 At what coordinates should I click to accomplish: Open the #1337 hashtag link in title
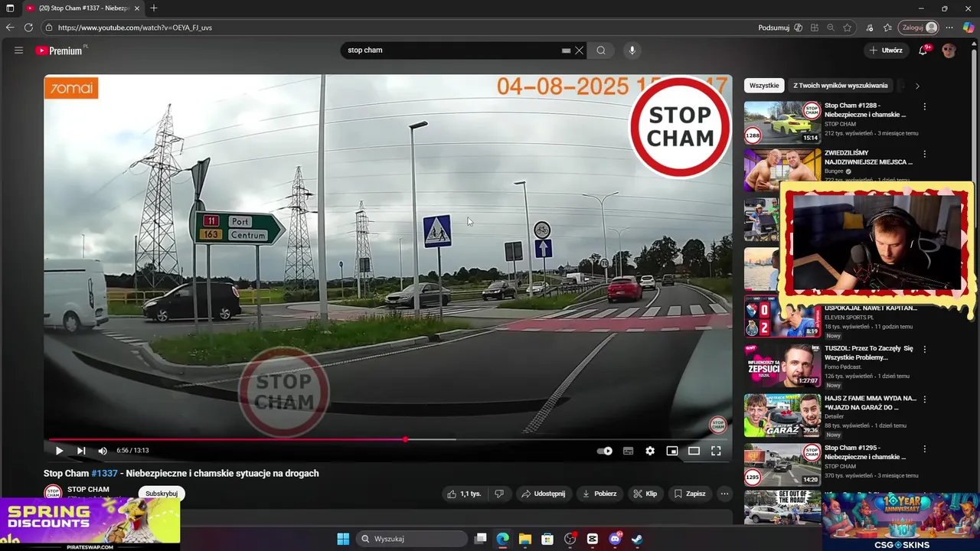tap(105, 474)
